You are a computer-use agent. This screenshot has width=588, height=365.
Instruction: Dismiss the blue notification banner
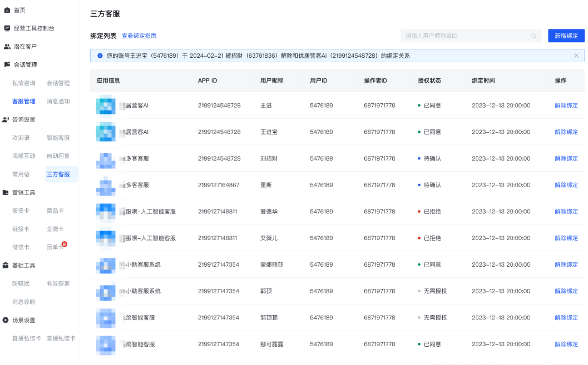(576, 56)
